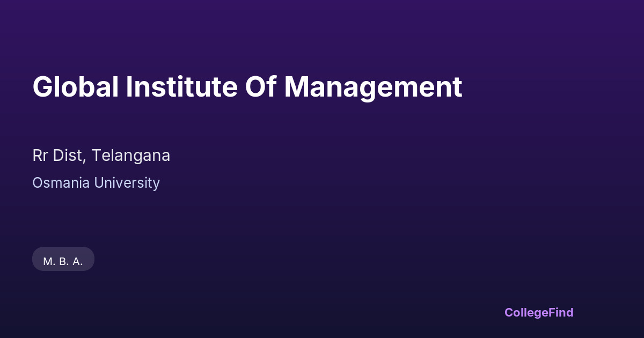The width and height of the screenshot is (644, 338).
Task: Select the word Management in the title
Action: pyautogui.click(x=372, y=87)
